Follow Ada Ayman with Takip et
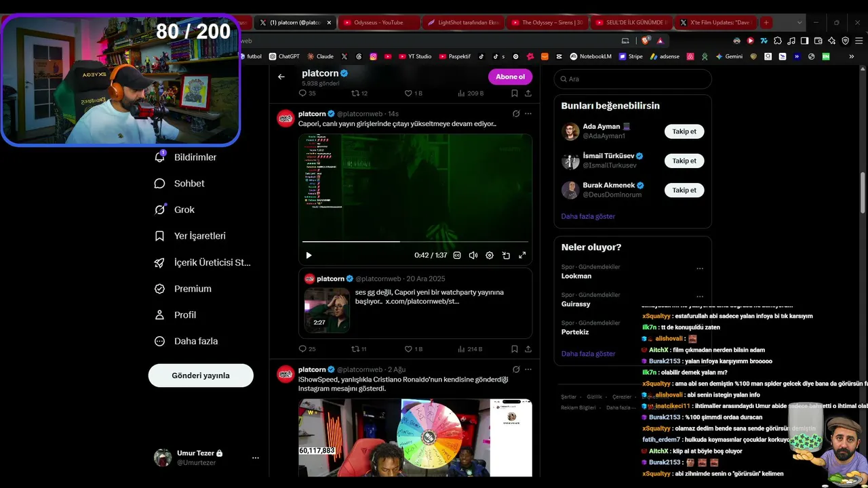 tap(684, 131)
